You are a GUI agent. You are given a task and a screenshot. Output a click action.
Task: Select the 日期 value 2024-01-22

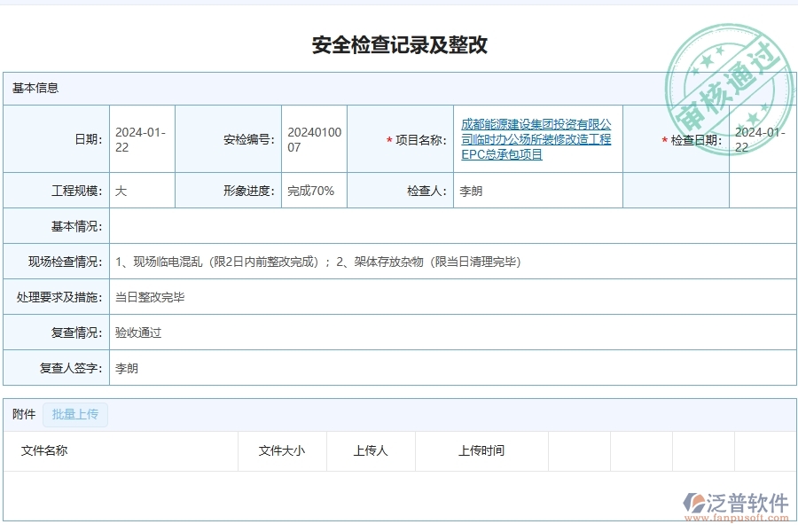[138, 138]
